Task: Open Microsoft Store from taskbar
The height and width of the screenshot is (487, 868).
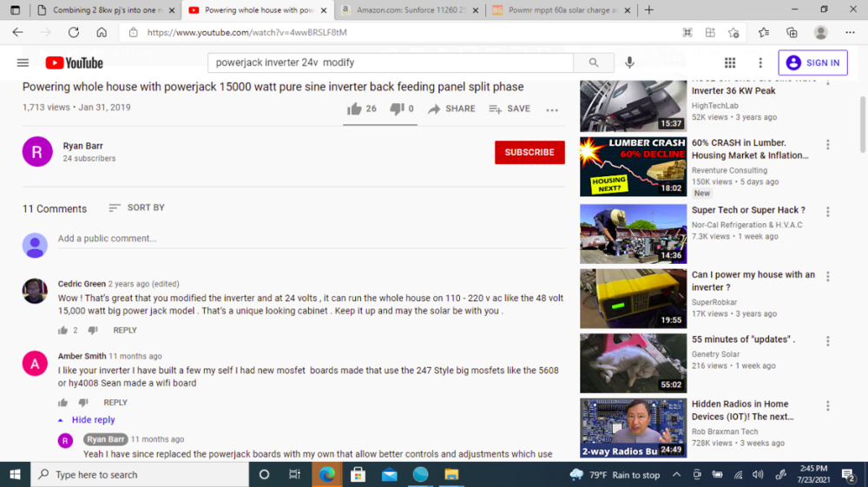Action: coord(358,475)
